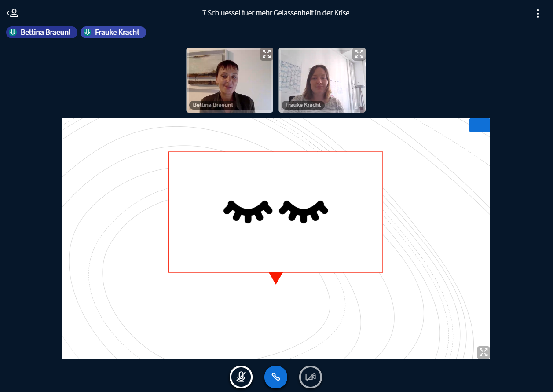
Task: Expand Frauke Kracht's video to fullscreen
Action: [x=359, y=54]
